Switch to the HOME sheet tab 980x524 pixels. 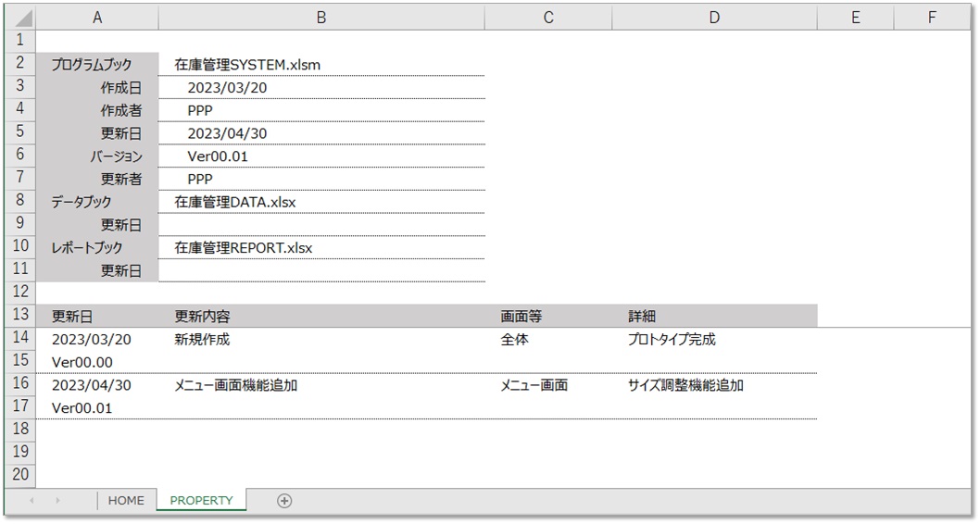(x=126, y=500)
